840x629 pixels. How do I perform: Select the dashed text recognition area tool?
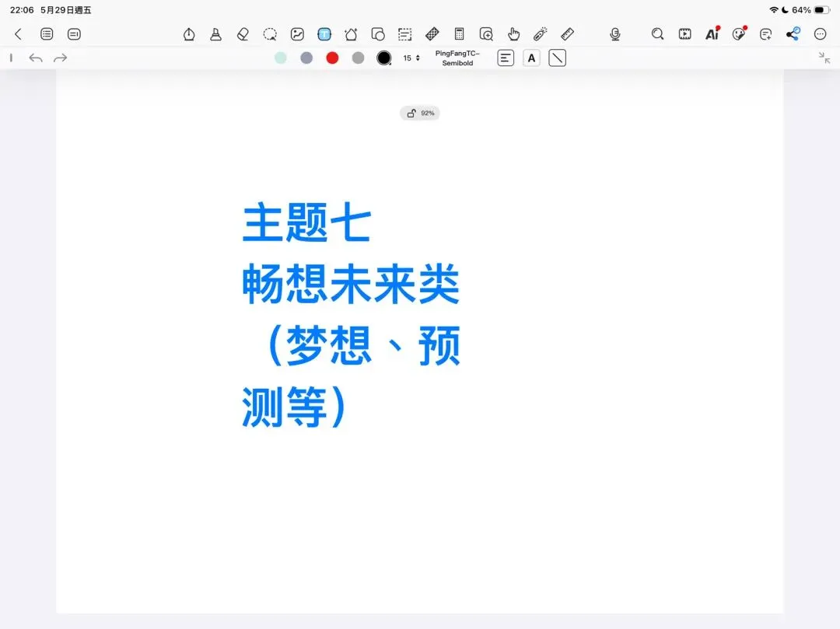(x=405, y=34)
